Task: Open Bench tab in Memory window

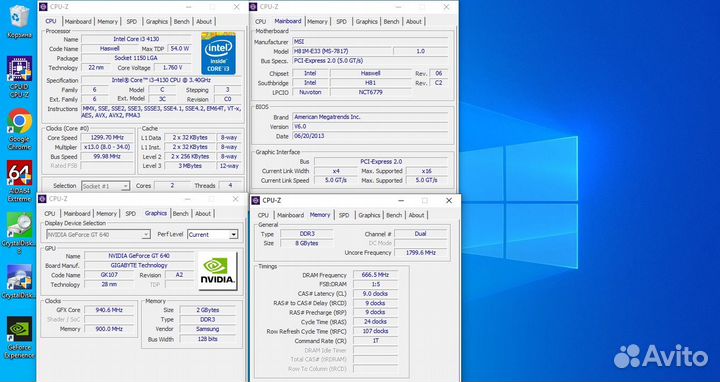Action: click(394, 215)
